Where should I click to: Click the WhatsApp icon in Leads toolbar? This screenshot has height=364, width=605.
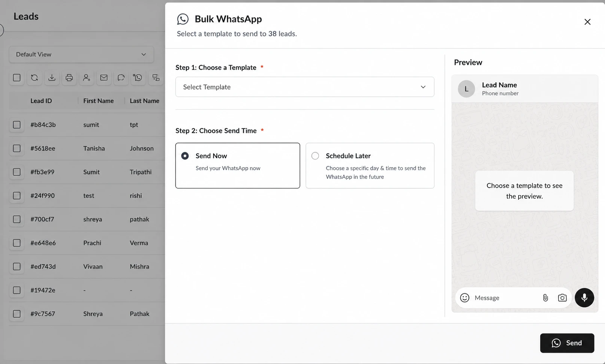(x=138, y=77)
